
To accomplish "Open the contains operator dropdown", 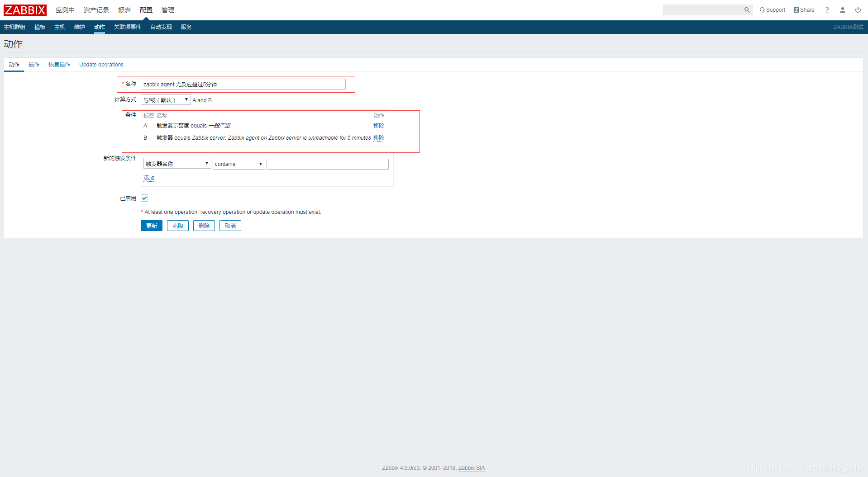I will (x=238, y=164).
